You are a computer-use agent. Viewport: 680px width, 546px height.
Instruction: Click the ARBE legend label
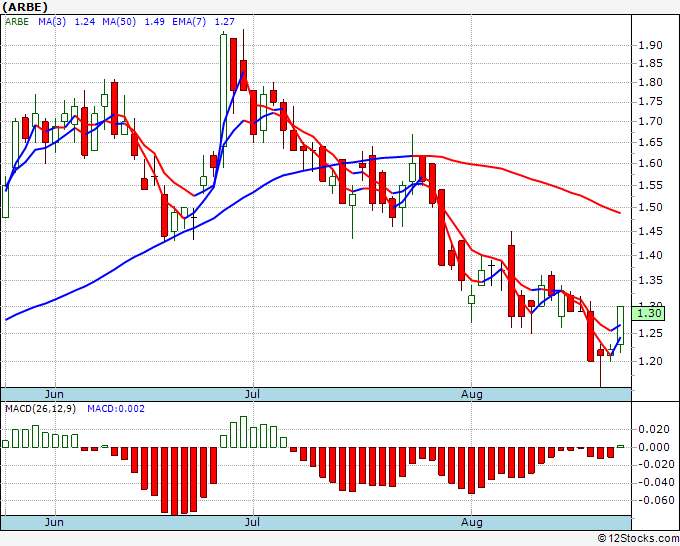17,22
